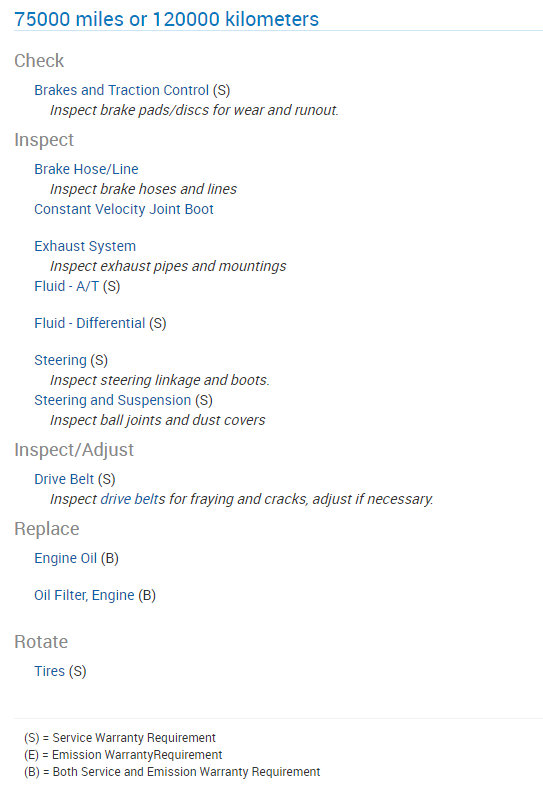Viewport: 543px width, 797px height.
Task: Open Brakes and Traction Control link
Action: [x=122, y=90]
